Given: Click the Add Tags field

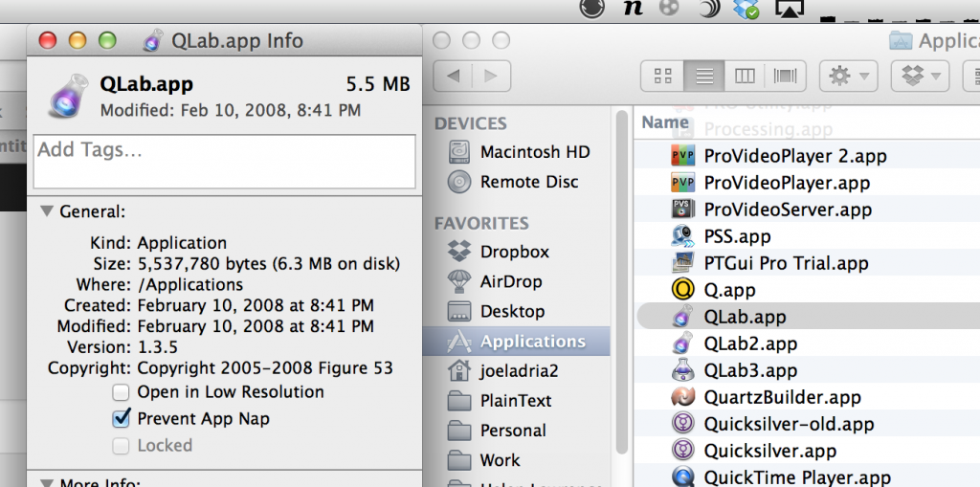Looking at the screenshot, I should click(224, 162).
